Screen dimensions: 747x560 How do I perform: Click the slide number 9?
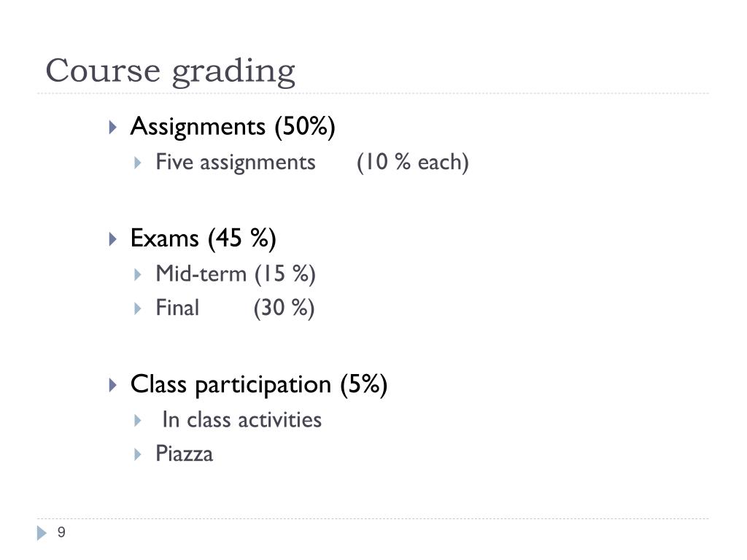(61, 532)
